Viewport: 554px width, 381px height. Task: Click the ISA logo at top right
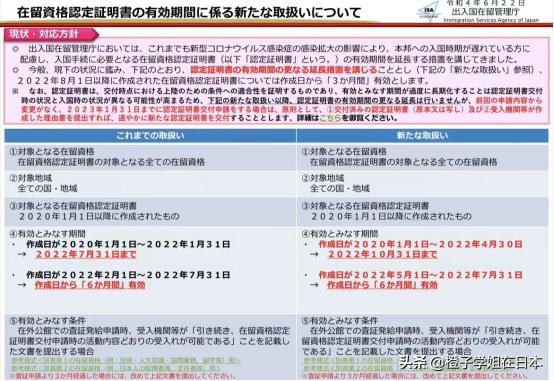click(429, 11)
